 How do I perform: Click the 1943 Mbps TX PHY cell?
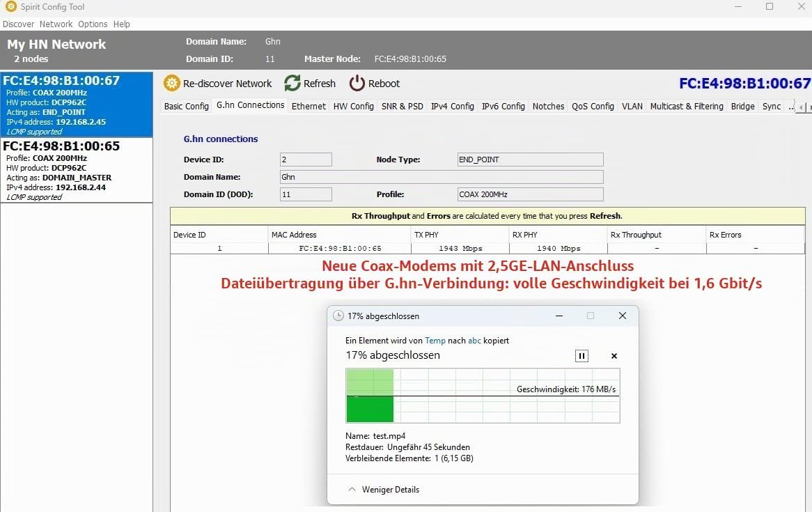[460, 248]
